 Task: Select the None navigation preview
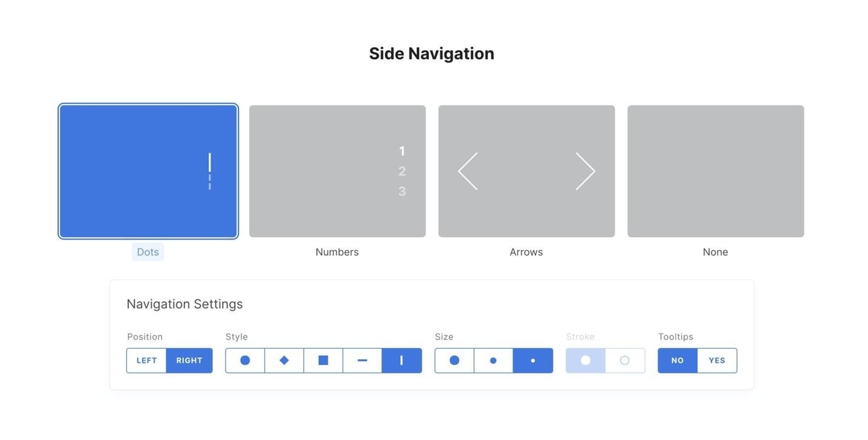[x=715, y=170]
